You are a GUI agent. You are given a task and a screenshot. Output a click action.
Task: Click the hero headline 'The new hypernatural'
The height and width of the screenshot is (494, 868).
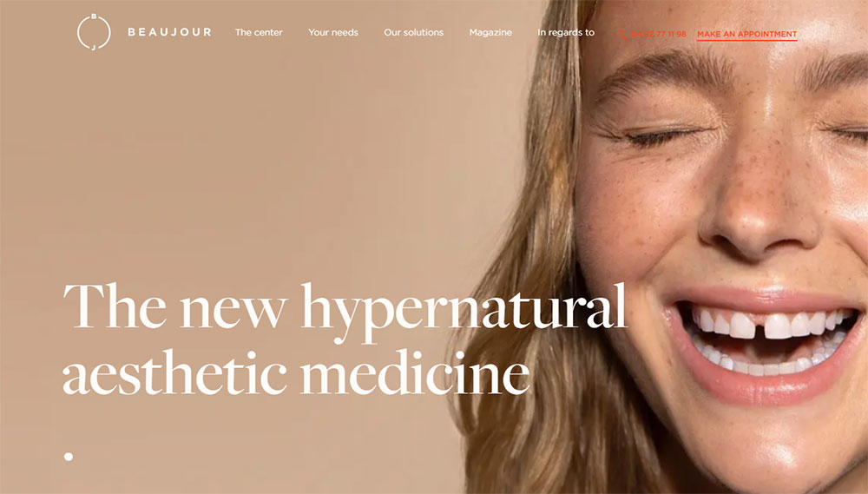(345, 307)
